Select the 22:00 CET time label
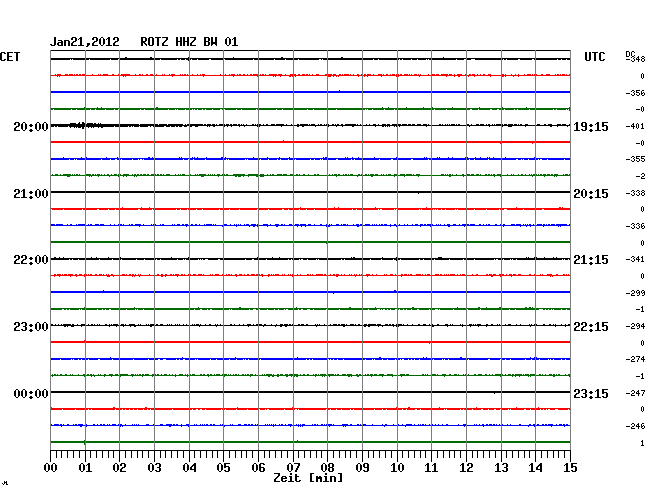The width and height of the screenshot is (650, 494). [x=31, y=260]
